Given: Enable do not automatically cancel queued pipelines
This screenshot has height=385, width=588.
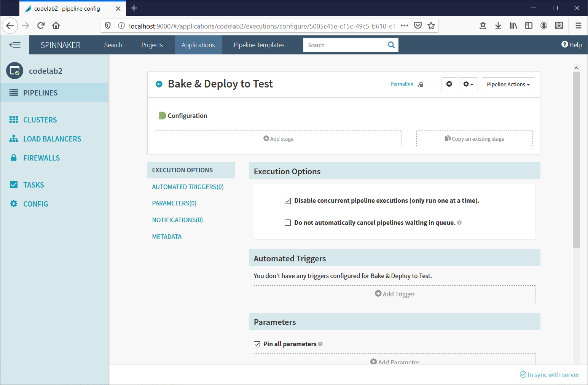Looking at the screenshot, I should (x=287, y=222).
